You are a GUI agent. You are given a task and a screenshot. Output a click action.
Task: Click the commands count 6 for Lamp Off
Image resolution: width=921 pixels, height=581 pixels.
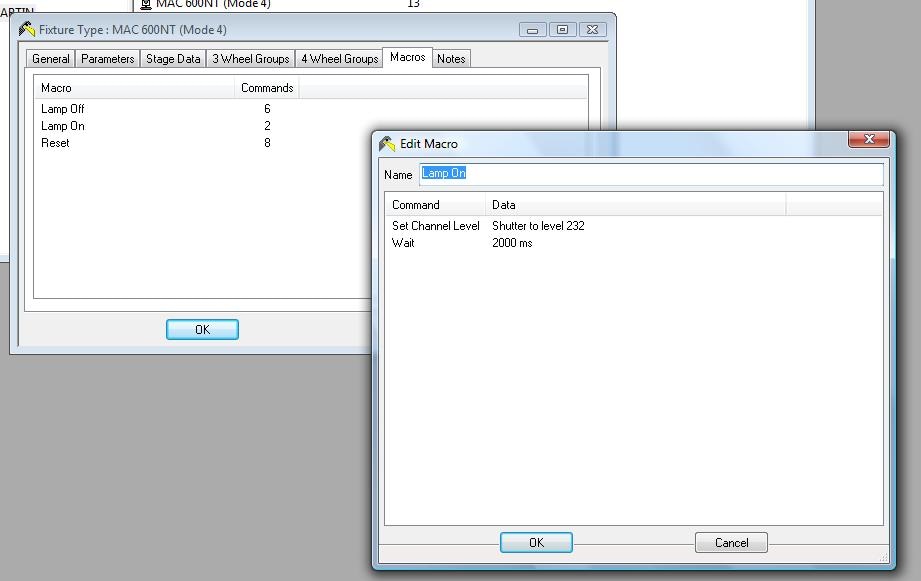point(267,109)
